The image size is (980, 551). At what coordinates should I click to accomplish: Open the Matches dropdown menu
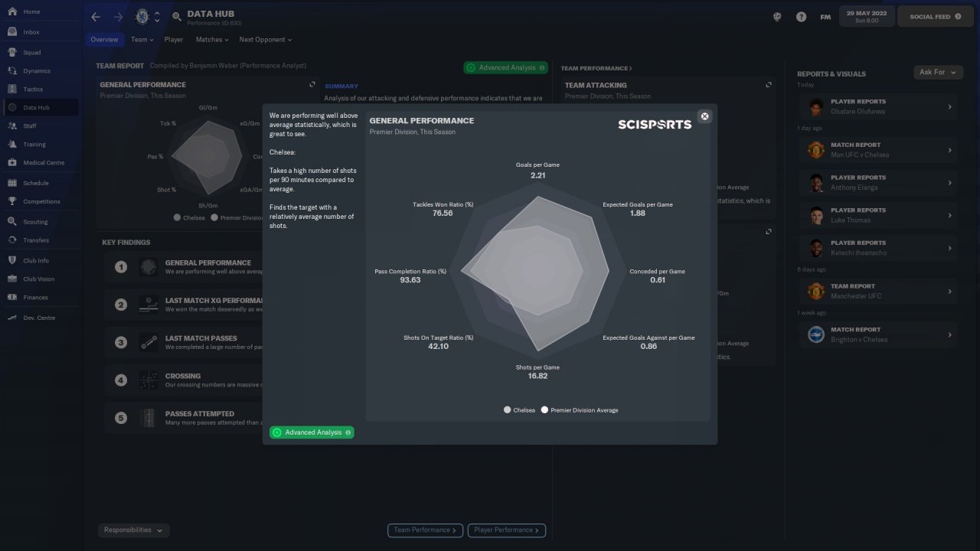212,40
